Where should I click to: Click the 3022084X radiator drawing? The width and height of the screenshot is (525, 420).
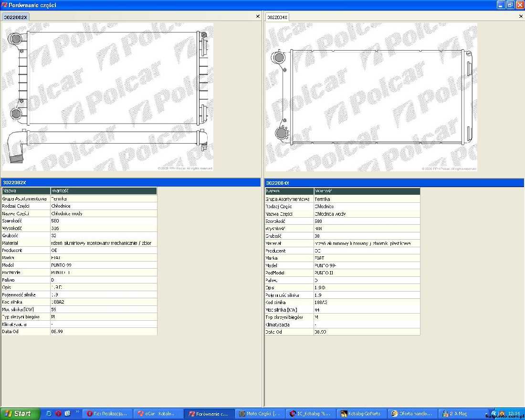(x=371, y=97)
